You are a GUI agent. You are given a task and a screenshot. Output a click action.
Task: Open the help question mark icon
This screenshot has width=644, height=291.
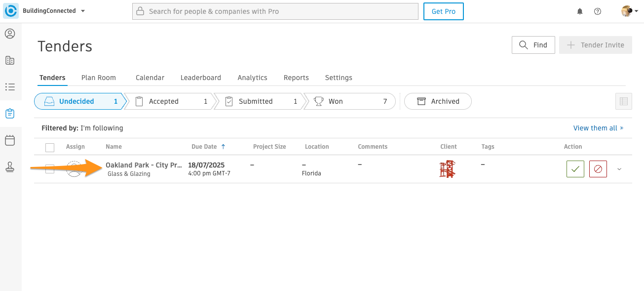[x=598, y=11]
